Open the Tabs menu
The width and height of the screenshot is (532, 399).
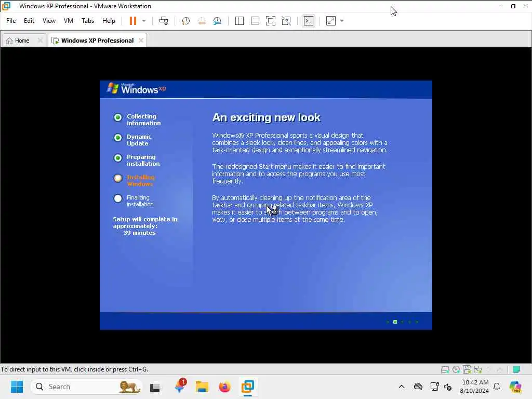(87, 21)
